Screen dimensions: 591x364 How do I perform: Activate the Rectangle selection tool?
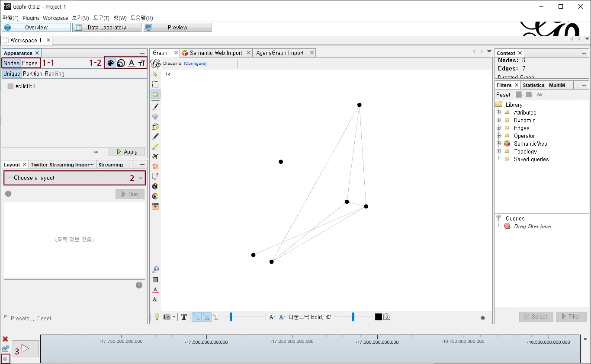coord(155,84)
